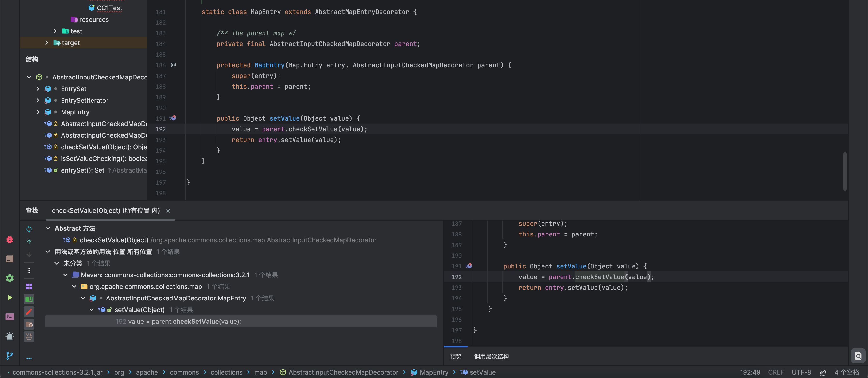868x378 pixels.
Task: Open the siren alert tool window icon
Action: (9, 336)
